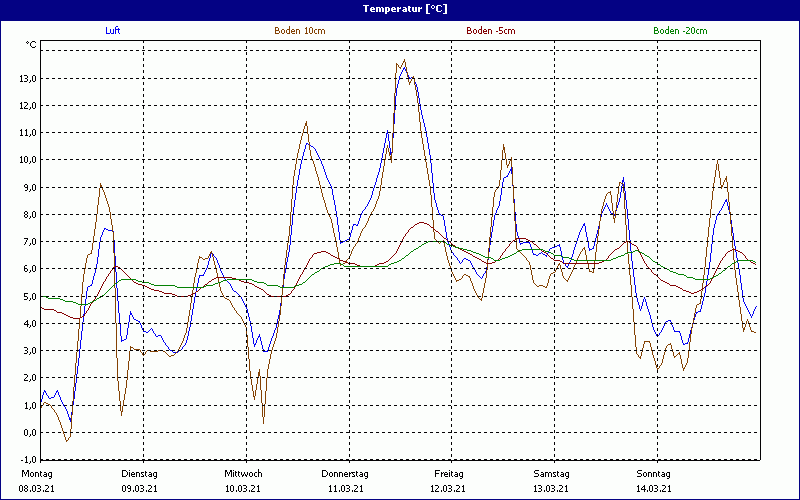Viewport: 800px width, 500px height.
Task: Click the °C axis unit label
Action: pos(31,45)
